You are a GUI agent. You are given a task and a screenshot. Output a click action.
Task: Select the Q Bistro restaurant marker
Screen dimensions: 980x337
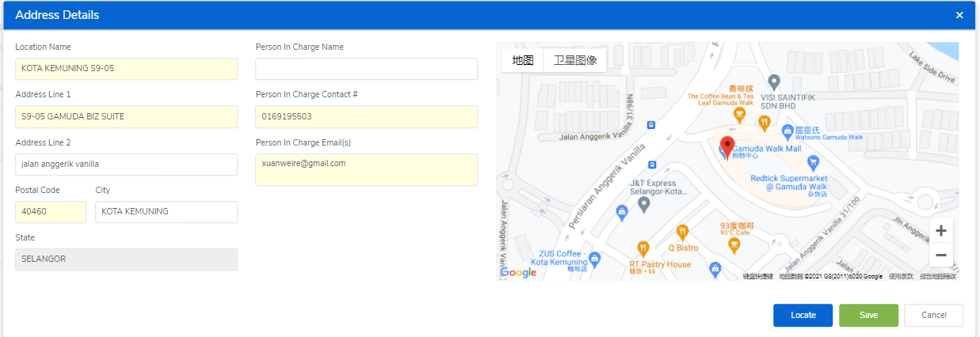pyautogui.click(x=682, y=232)
